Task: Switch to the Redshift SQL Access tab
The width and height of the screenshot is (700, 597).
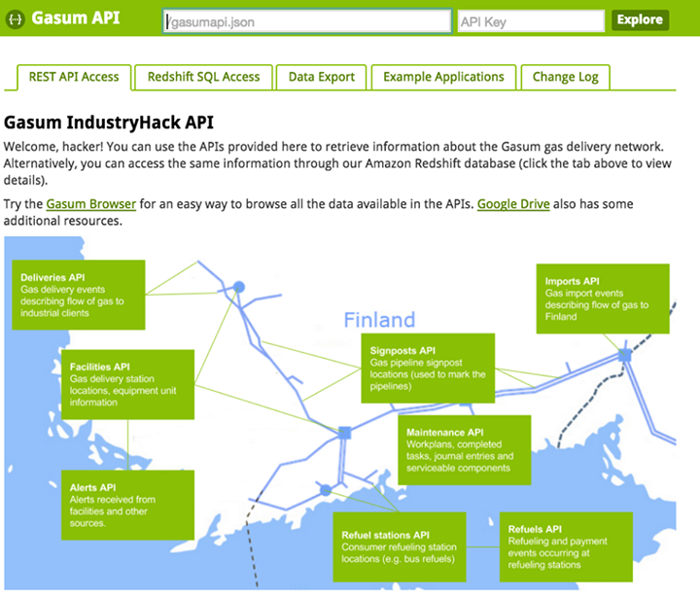Action: click(203, 77)
